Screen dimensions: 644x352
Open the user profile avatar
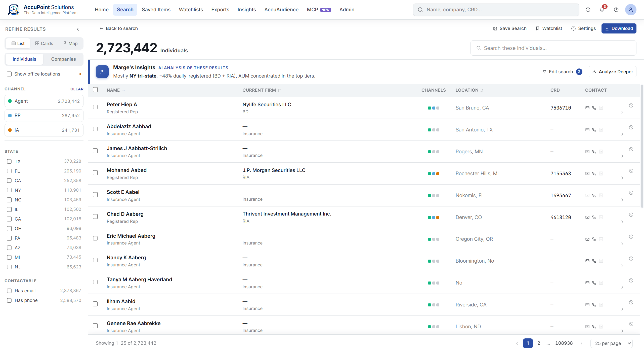[x=631, y=10]
